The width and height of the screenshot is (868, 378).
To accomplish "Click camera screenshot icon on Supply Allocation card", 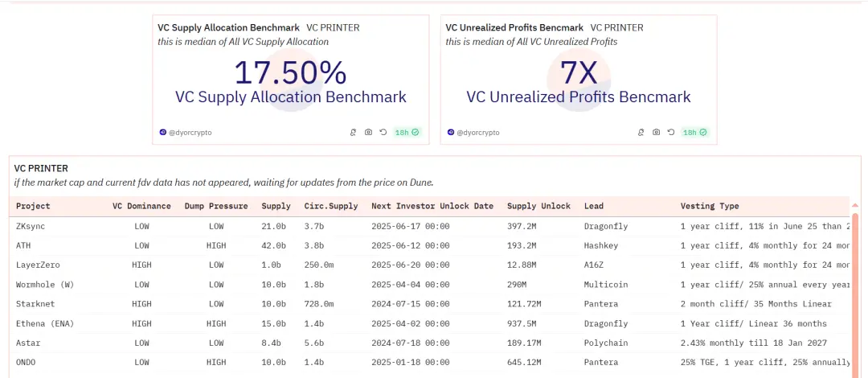I will point(368,132).
